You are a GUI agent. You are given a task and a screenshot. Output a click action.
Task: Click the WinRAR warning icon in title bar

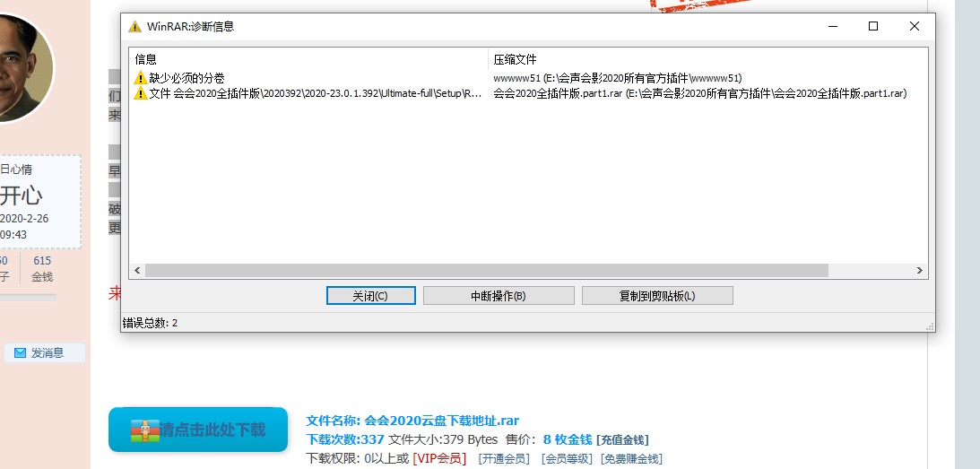pos(134,27)
